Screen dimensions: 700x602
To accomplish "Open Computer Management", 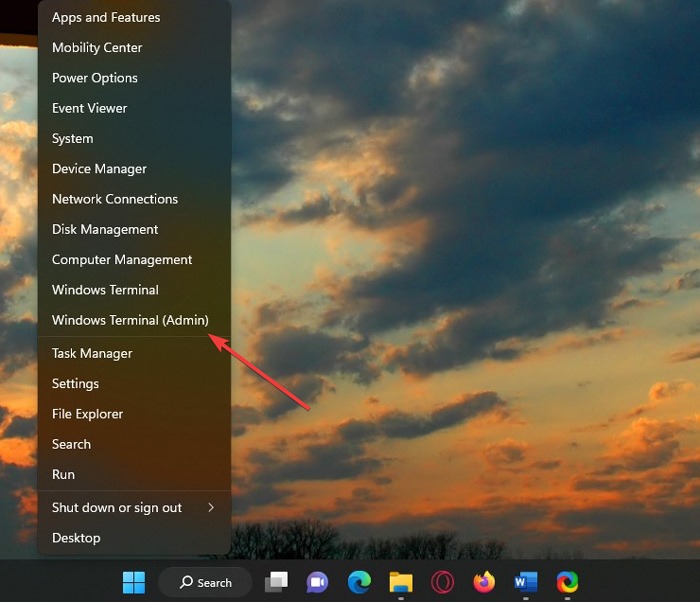I will 134,260.
